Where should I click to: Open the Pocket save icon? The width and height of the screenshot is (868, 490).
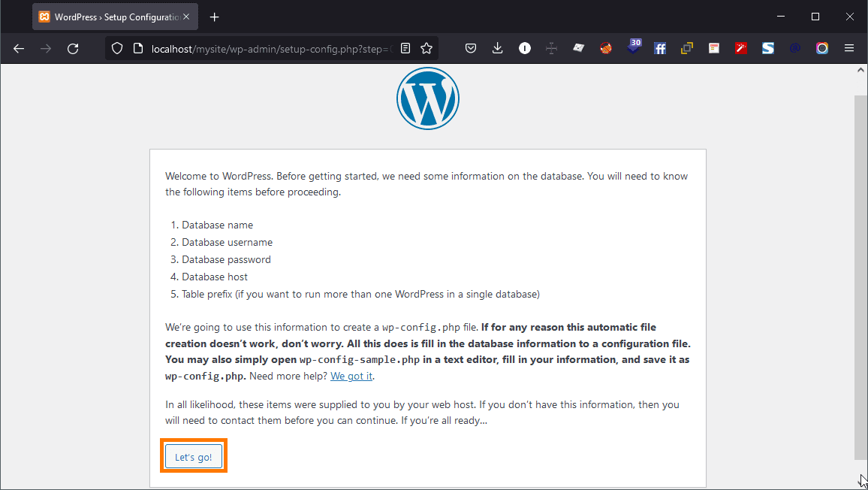(x=471, y=49)
